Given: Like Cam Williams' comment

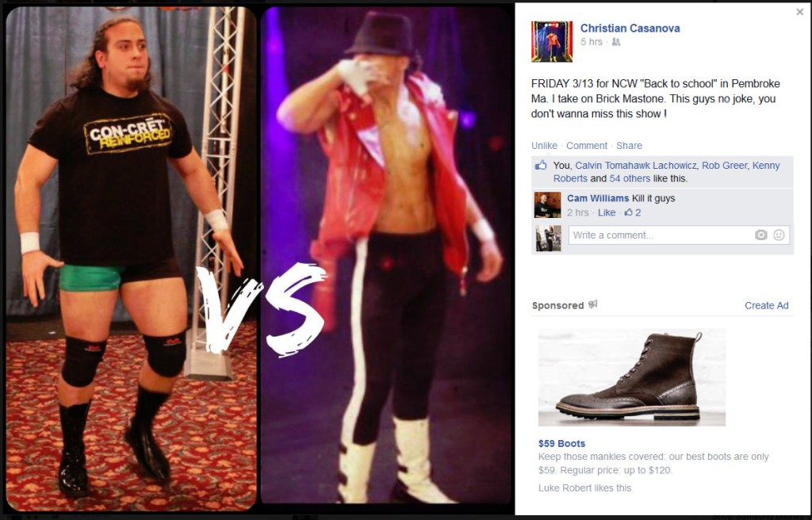Looking at the screenshot, I should (607, 212).
